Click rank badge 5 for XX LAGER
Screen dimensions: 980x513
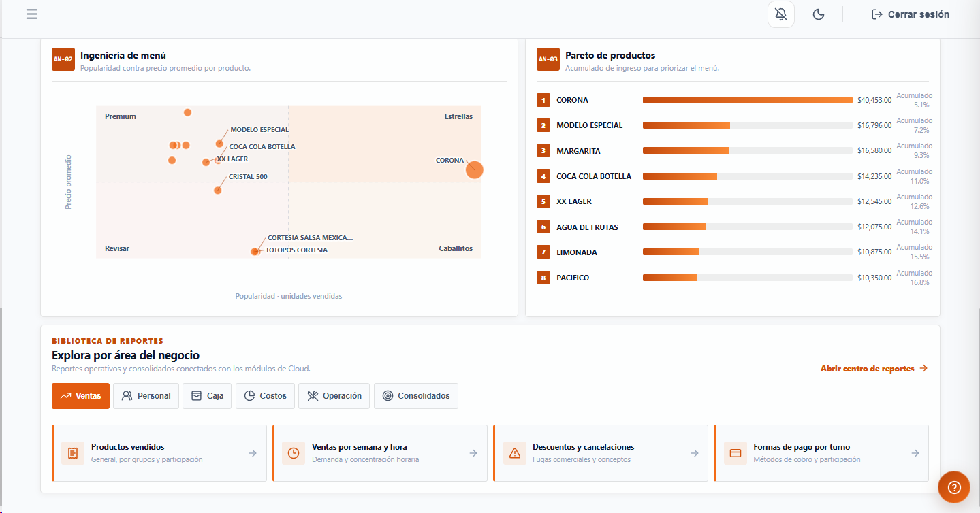pos(543,201)
